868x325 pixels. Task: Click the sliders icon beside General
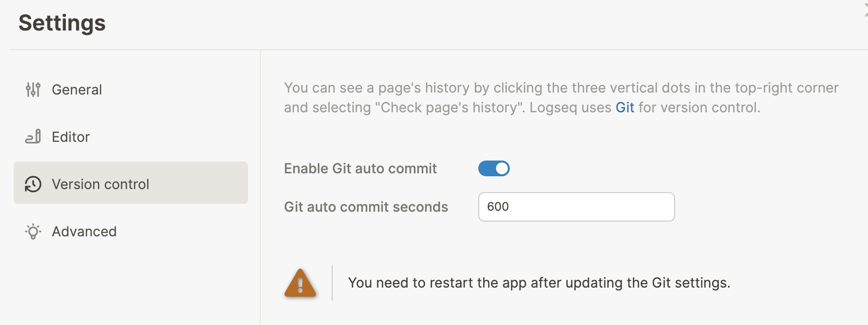(x=33, y=89)
